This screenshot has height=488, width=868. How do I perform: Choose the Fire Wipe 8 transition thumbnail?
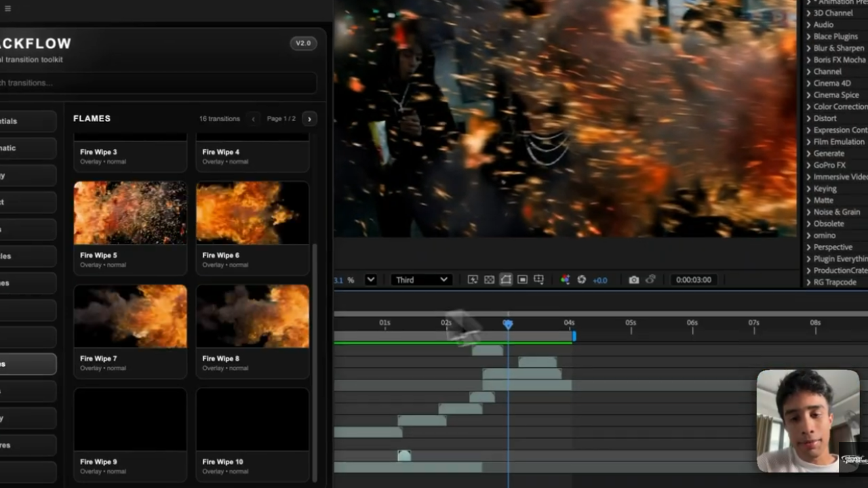pos(252,316)
